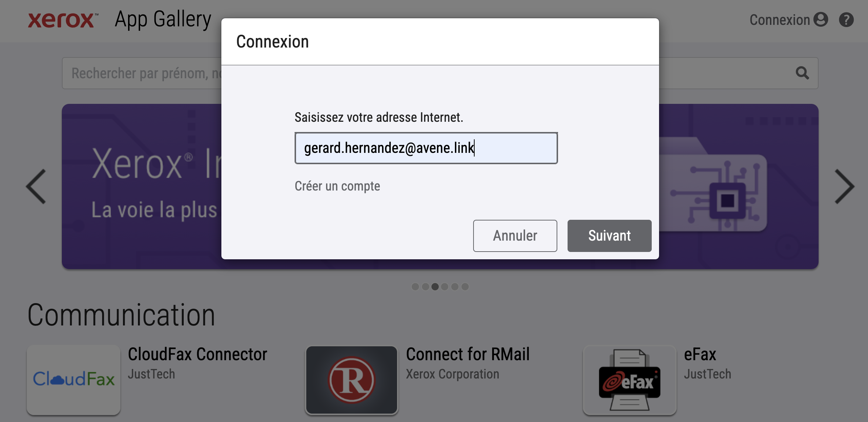The image size is (868, 422).
Task: Click the Suivant button
Action: pos(609,236)
